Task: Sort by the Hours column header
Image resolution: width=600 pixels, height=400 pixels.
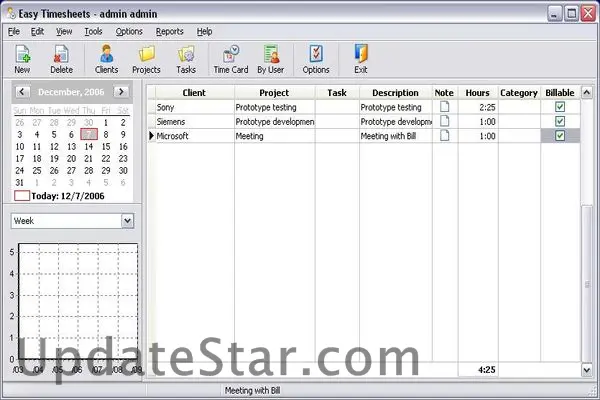Action: pyautogui.click(x=478, y=93)
